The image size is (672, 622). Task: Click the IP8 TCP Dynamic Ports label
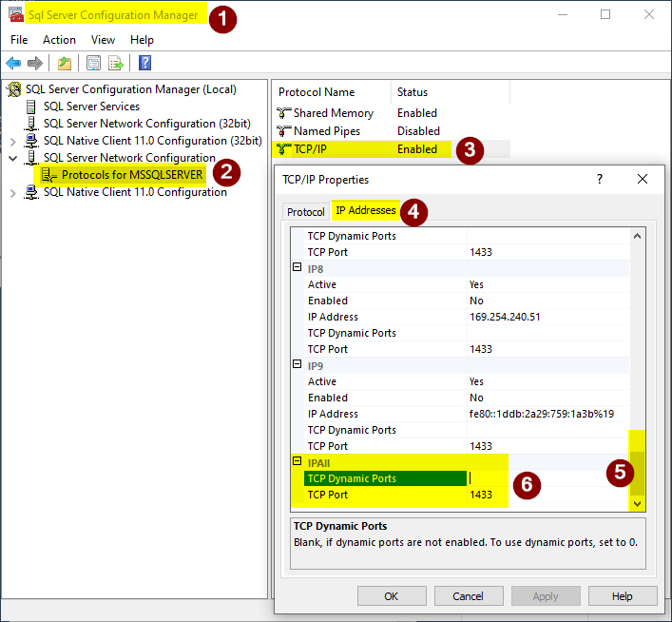tap(352, 333)
